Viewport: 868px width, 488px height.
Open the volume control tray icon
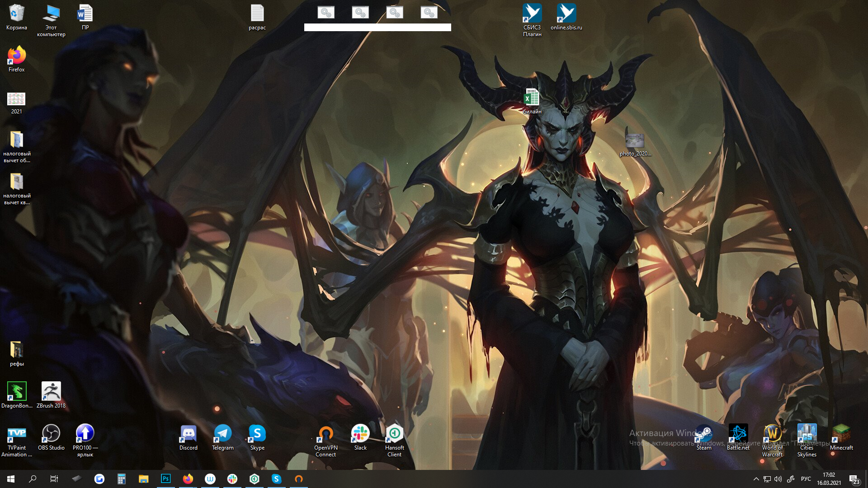(x=778, y=479)
